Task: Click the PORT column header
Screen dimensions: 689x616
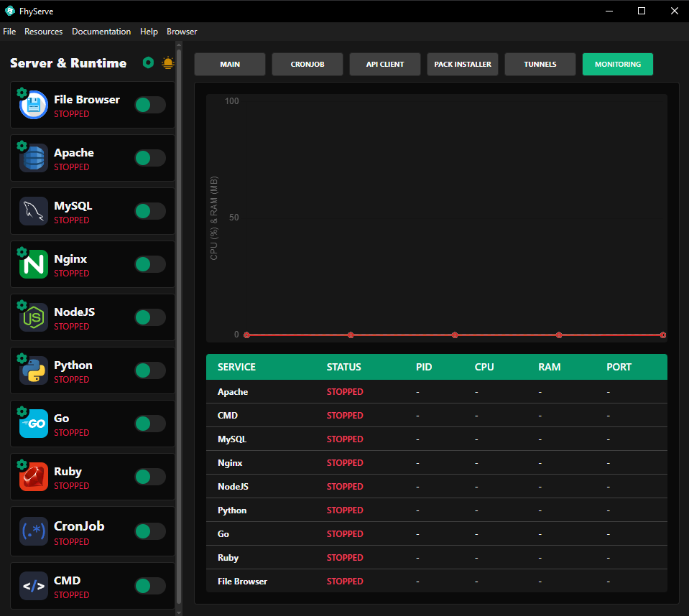Action: click(x=619, y=367)
